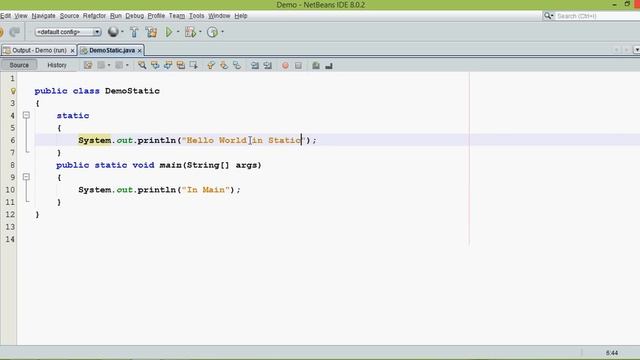Open dropdown arrow beside globe icon
This screenshot has width=640, height=360.
122,32
